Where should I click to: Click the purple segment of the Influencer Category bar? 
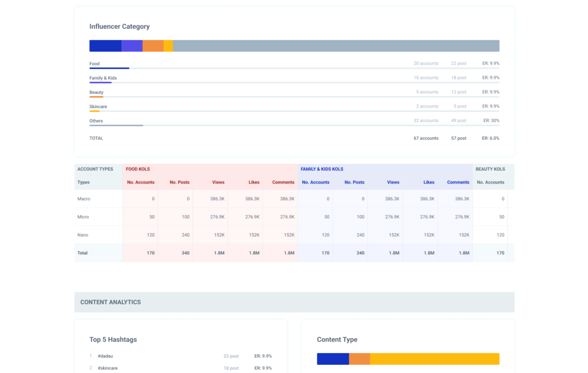pyautogui.click(x=132, y=46)
